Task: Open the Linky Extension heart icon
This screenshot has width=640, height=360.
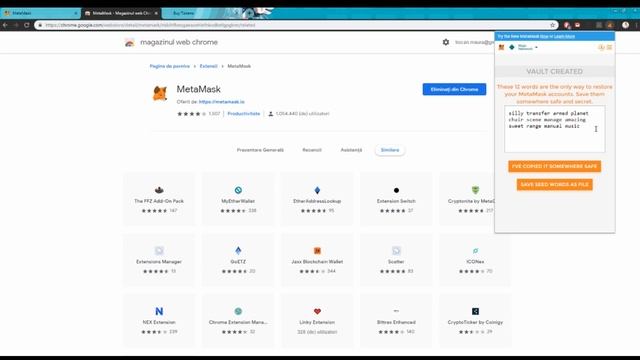Action: click(x=317, y=311)
